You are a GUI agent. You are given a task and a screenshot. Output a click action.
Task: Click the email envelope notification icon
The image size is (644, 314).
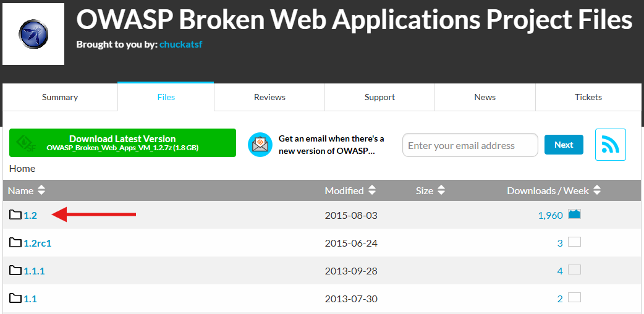(x=260, y=145)
